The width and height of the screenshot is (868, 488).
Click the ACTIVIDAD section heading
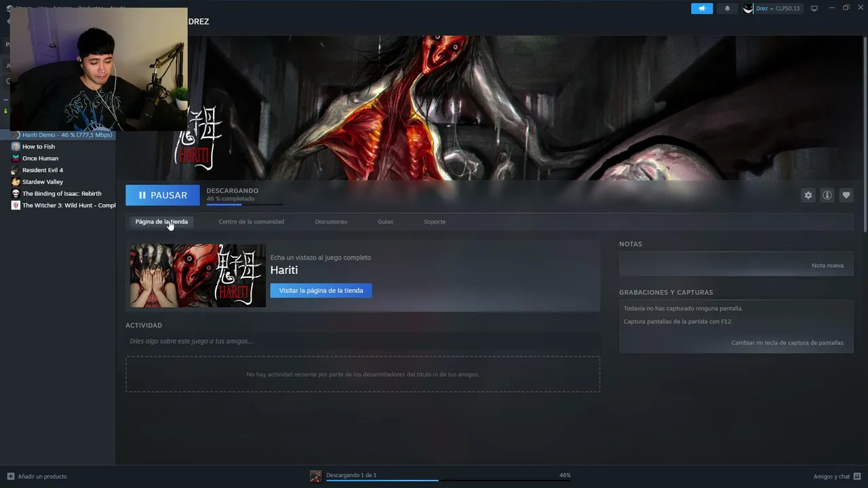click(x=144, y=325)
